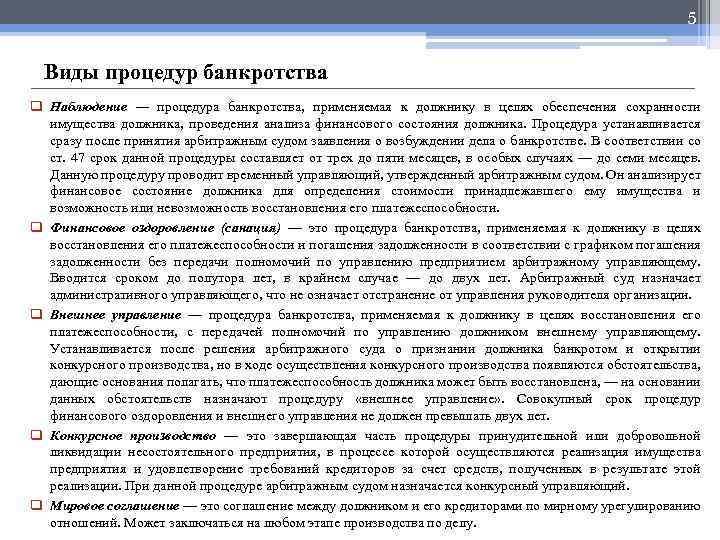Click the term 'Конкурсное производство'
The width and height of the screenshot is (720, 540).
coord(133,436)
